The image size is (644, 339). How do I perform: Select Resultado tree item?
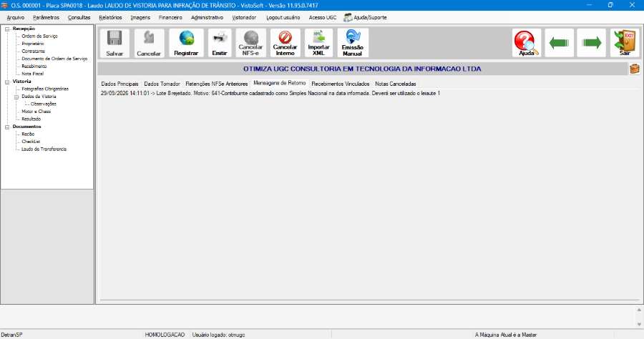click(x=31, y=119)
